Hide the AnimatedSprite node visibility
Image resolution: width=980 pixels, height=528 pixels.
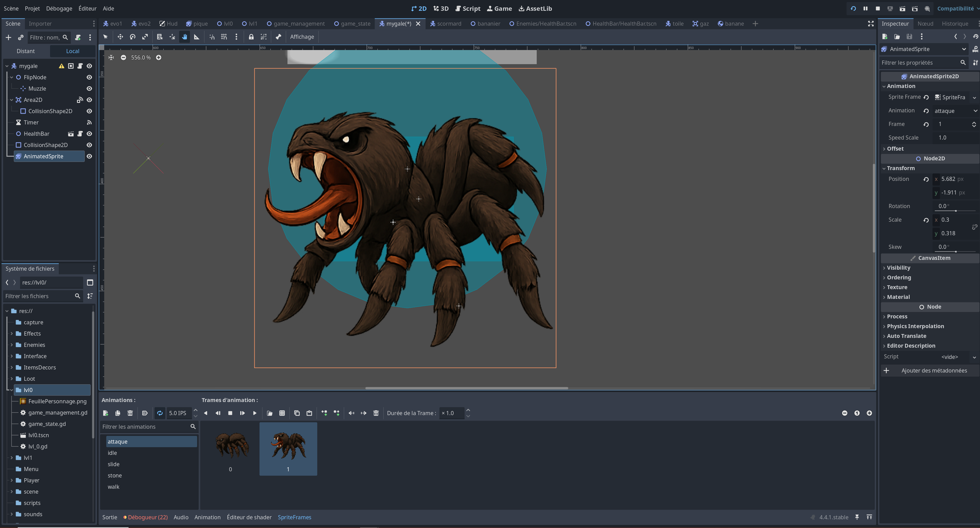pyautogui.click(x=89, y=156)
